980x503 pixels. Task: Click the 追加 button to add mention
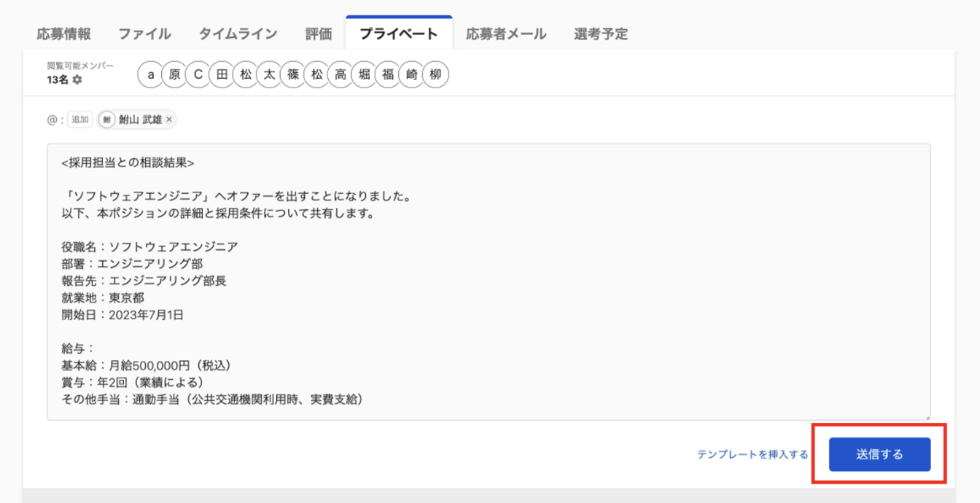79,120
